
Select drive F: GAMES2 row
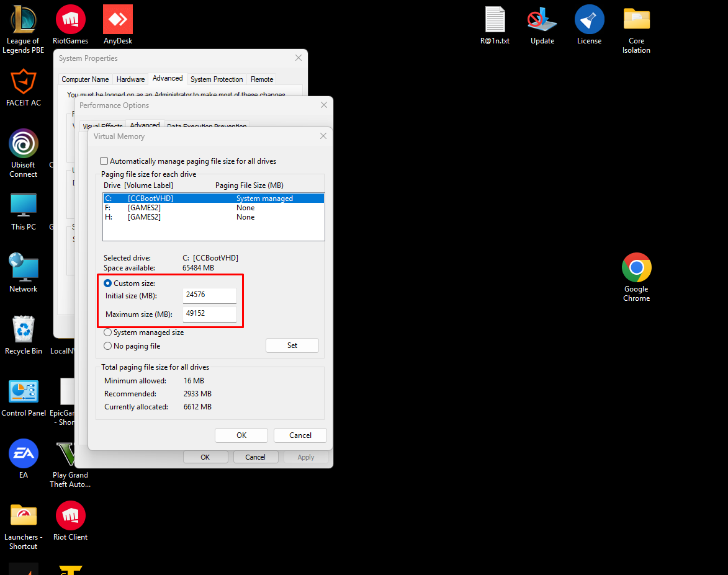click(x=213, y=207)
